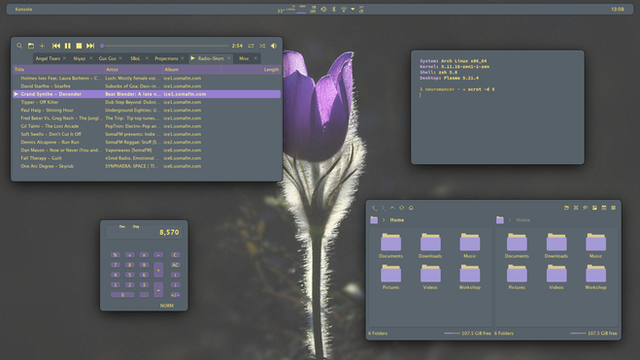Open the Downloads folder in left pane
The height and width of the screenshot is (360, 640).
click(x=430, y=246)
